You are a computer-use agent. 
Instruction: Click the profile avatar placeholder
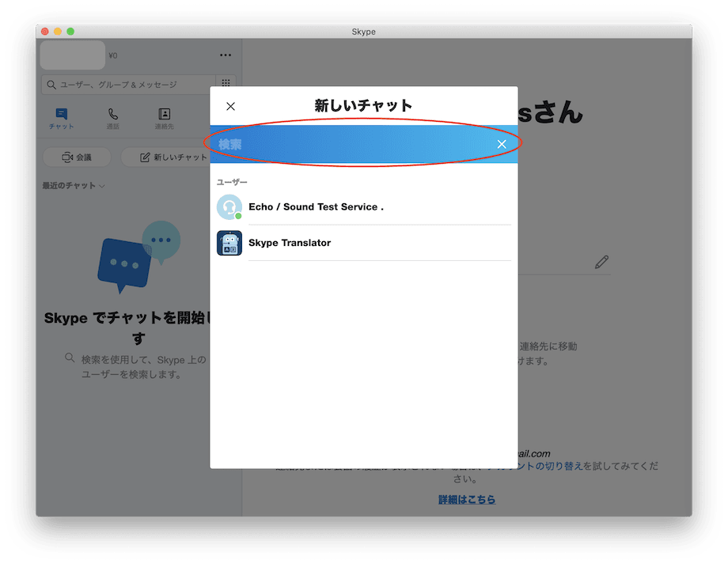pos(73,55)
